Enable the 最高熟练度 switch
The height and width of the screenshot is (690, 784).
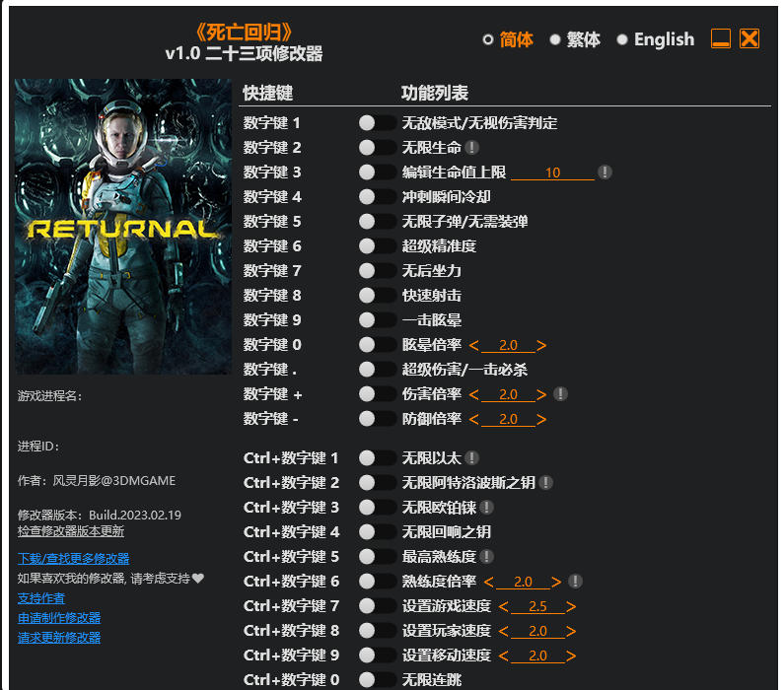(377, 557)
